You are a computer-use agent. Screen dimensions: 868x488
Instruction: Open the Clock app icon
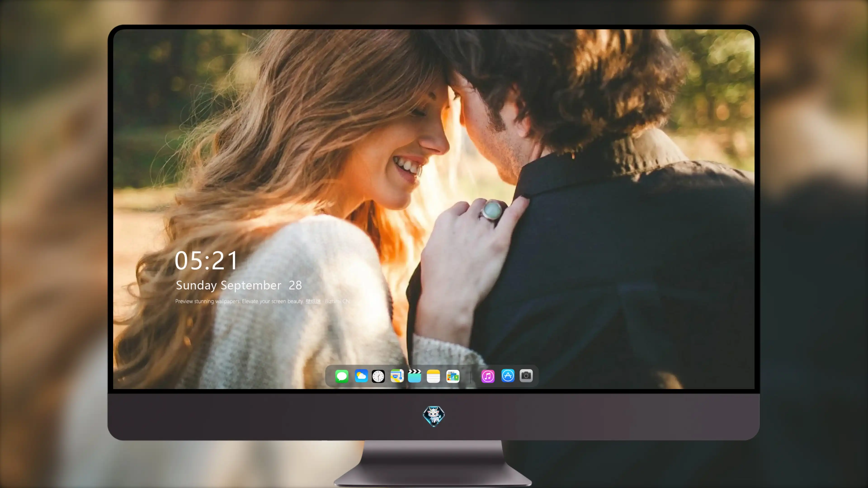[x=378, y=376]
